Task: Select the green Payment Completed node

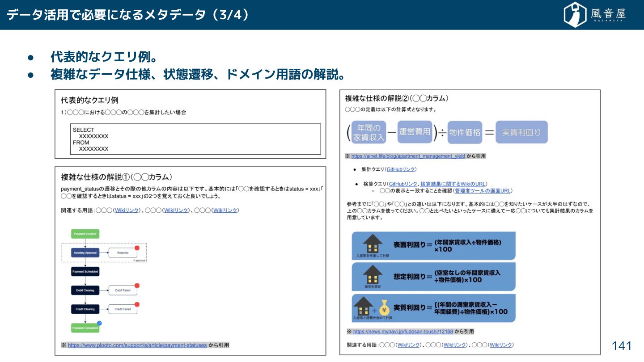Action: tap(85, 328)
